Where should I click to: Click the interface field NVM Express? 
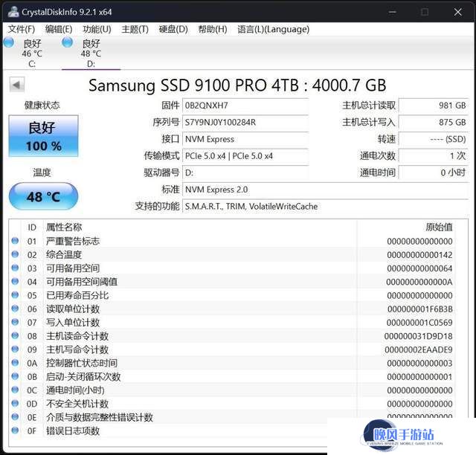click(245, 139)
